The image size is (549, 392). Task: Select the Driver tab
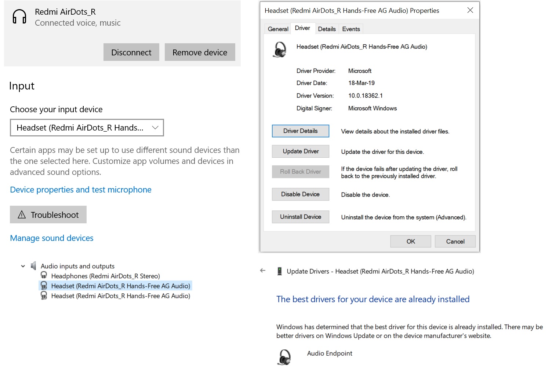(302, 28)
